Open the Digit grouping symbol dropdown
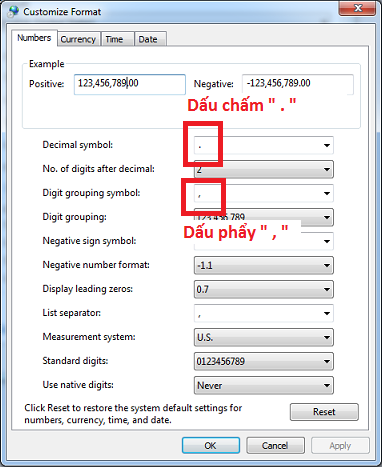Screen dimensions: 382x467 pos(264,193)
